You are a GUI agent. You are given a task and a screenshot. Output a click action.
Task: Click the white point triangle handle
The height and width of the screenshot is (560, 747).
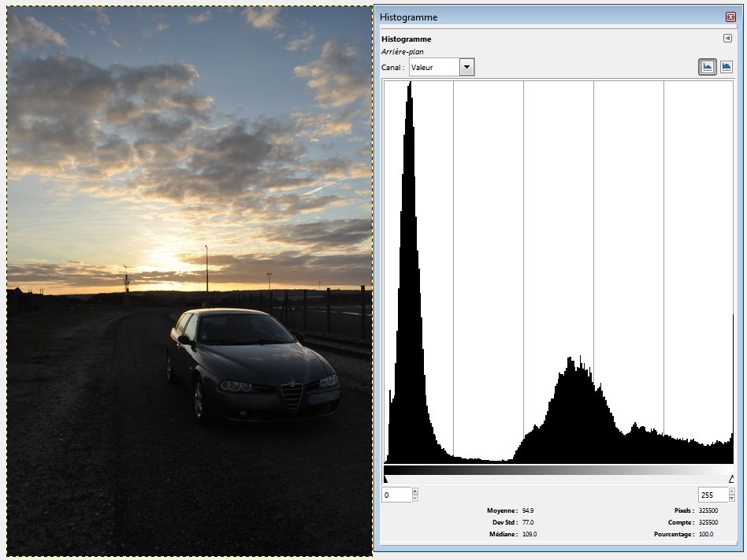[x=731, y=478]
